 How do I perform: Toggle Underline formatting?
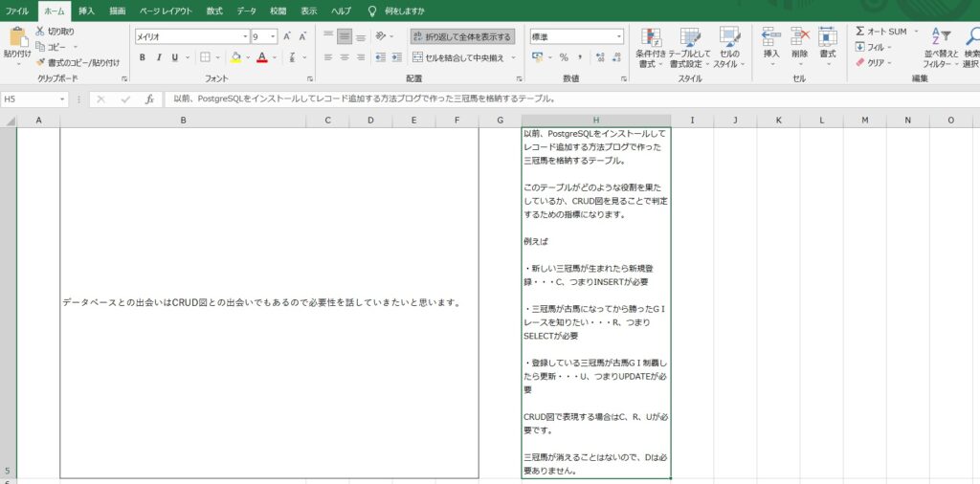[x=174, y=57]
